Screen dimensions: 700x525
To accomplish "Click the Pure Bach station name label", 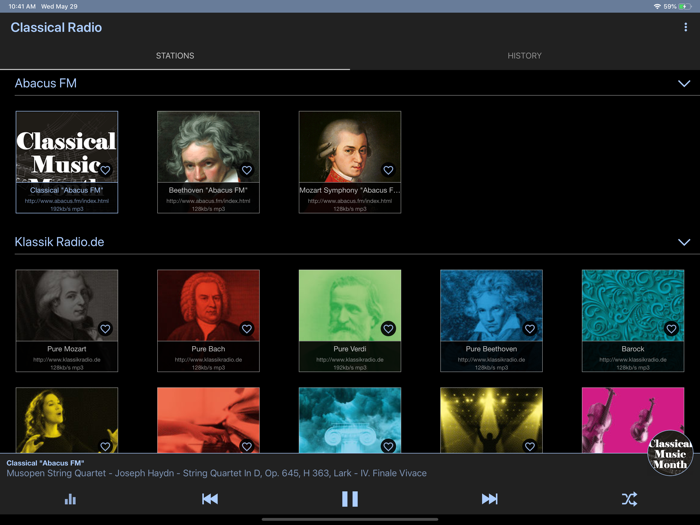I will point(208,349).
